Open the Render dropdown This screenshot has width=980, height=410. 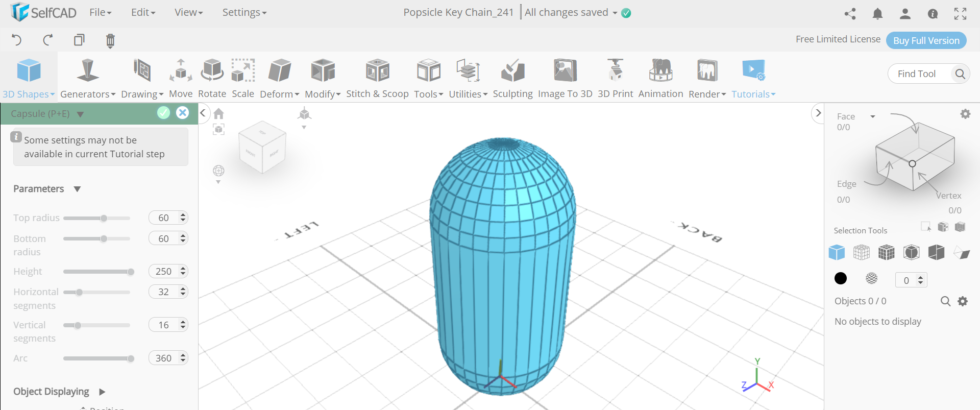pos(707,78)
